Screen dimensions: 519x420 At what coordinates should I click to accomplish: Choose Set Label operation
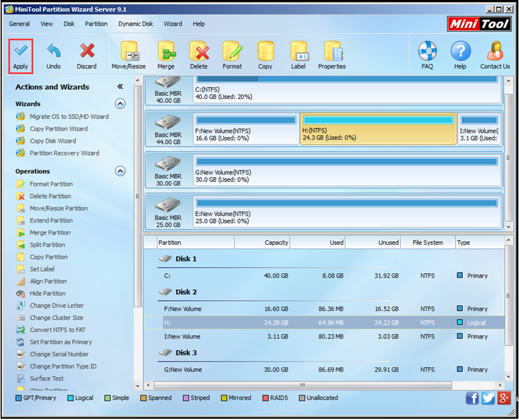point(35,269)
